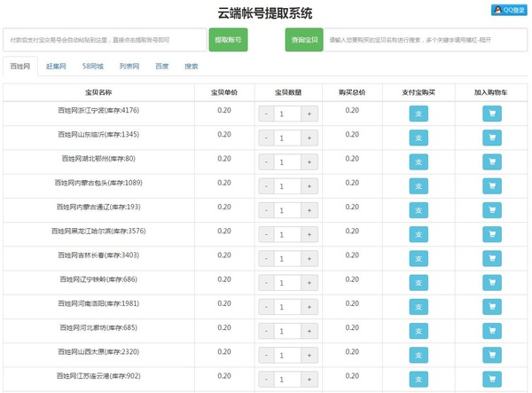532x393 pixels.
Task: Decrease quantity for 百姓网吉林长春
Action: (266, 259)
